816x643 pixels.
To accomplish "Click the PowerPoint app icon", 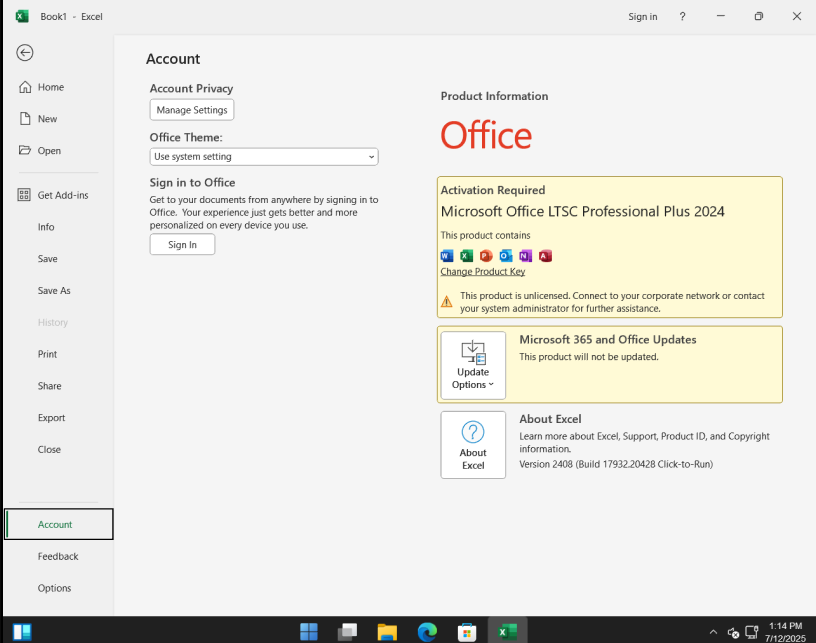I will pos(486,256).
